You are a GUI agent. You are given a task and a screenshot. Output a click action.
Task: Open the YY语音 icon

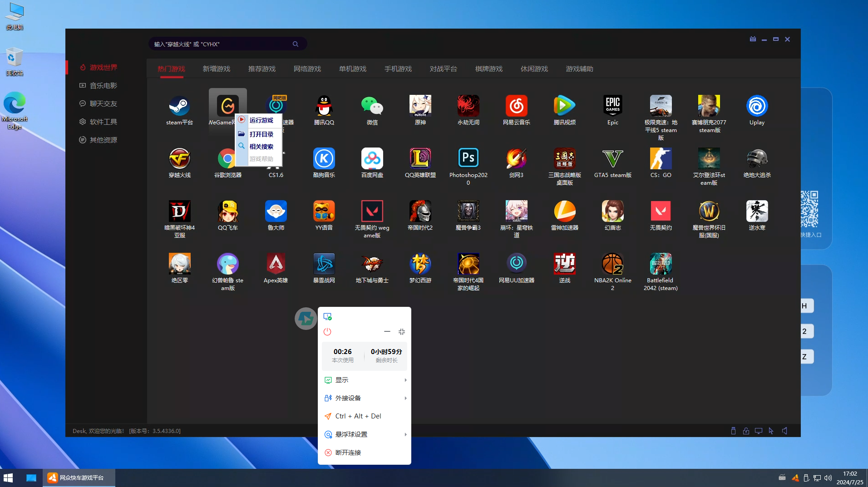point(324,211)
